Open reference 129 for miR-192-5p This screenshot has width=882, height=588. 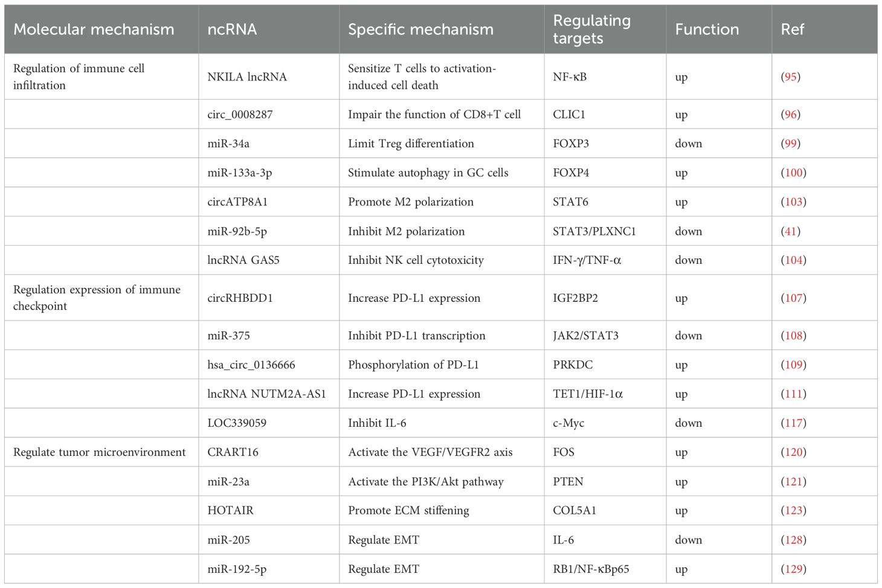point(793,569)
